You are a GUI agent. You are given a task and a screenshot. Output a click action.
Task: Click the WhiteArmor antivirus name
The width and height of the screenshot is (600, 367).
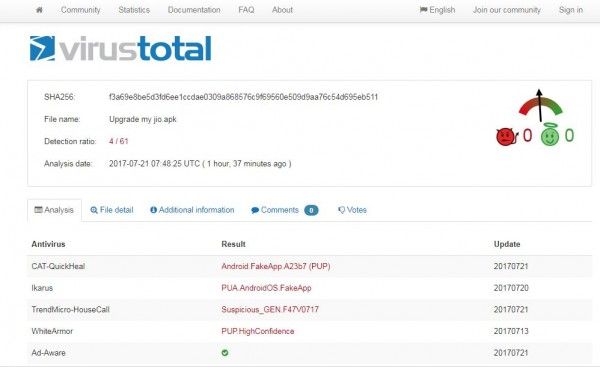pos(52,331)
